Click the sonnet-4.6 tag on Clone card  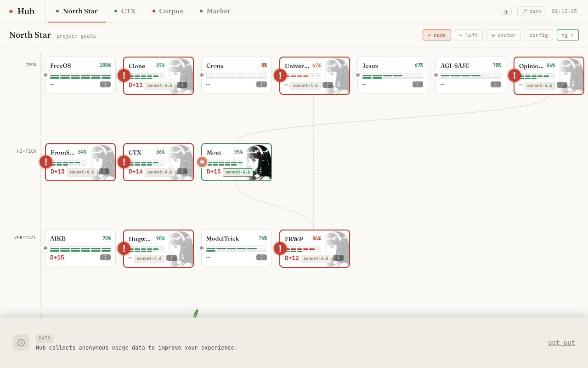pos(160,86)
